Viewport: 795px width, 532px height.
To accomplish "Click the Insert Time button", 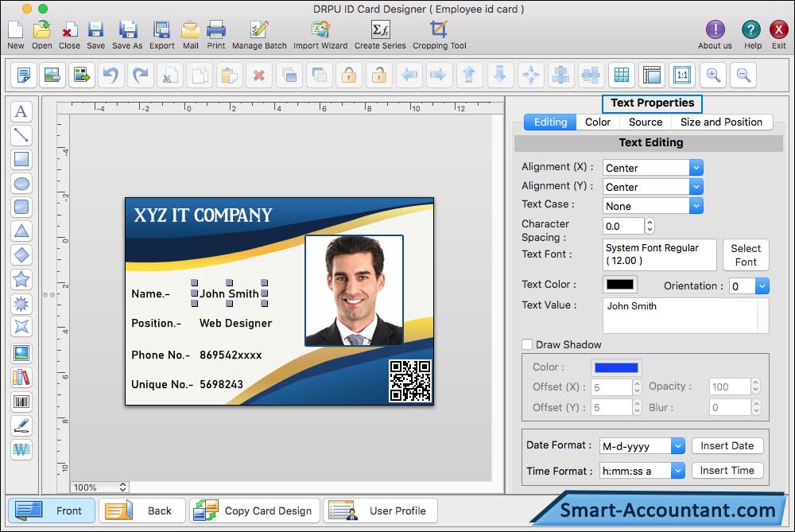I will [727, 471].
